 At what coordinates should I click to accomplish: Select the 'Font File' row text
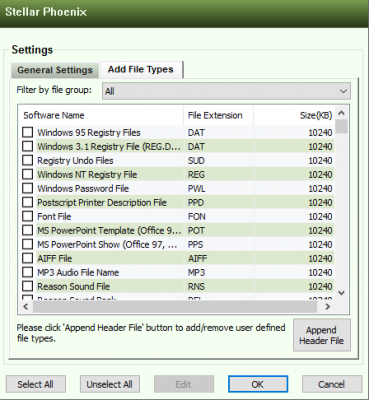click(54, 217)
